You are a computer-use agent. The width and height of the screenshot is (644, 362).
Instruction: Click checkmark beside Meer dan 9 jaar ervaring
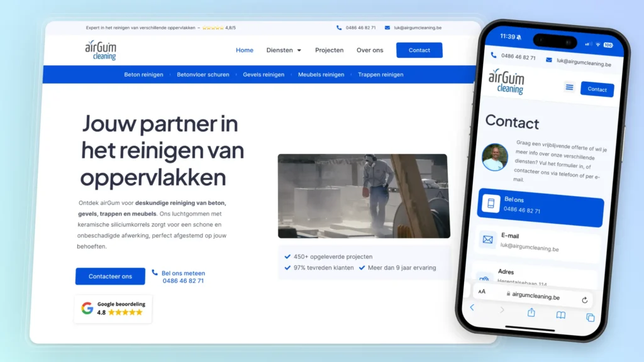pyautogui.click(x=362, y=268)
